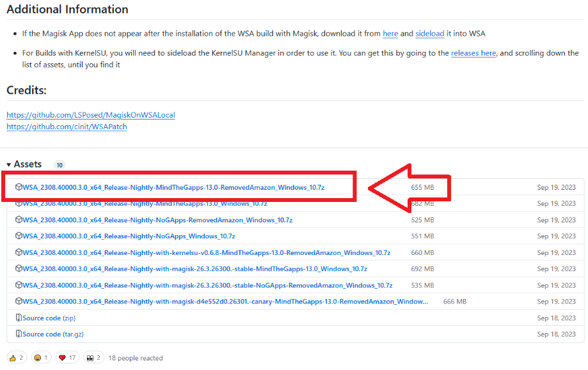Download NoGApps-RemovedAmazon 525 MB asset
This screenshot has height=370, width=588.
pyautogui.click(x=157, y=220)
